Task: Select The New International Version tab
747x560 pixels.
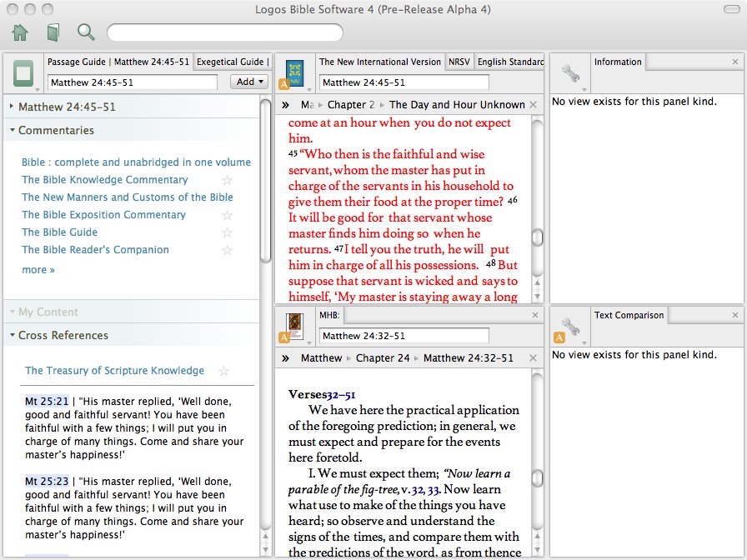Action: coord(379,62)
